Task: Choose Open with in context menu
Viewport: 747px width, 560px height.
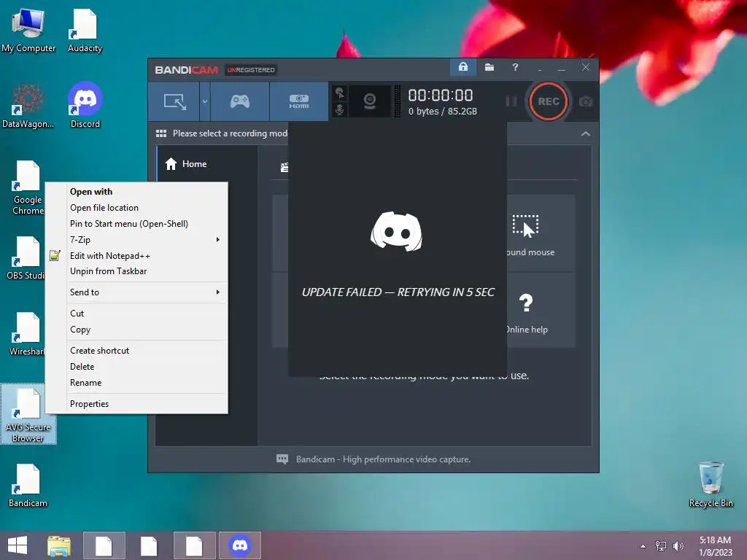Action: pyautogui.click(x=136, y=192)
